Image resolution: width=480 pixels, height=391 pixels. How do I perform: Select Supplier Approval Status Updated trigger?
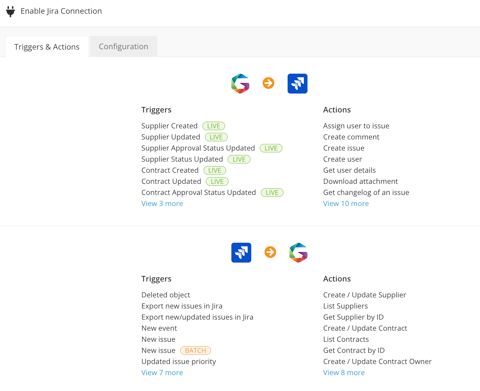pyautogui.click(x=198, y=148)
